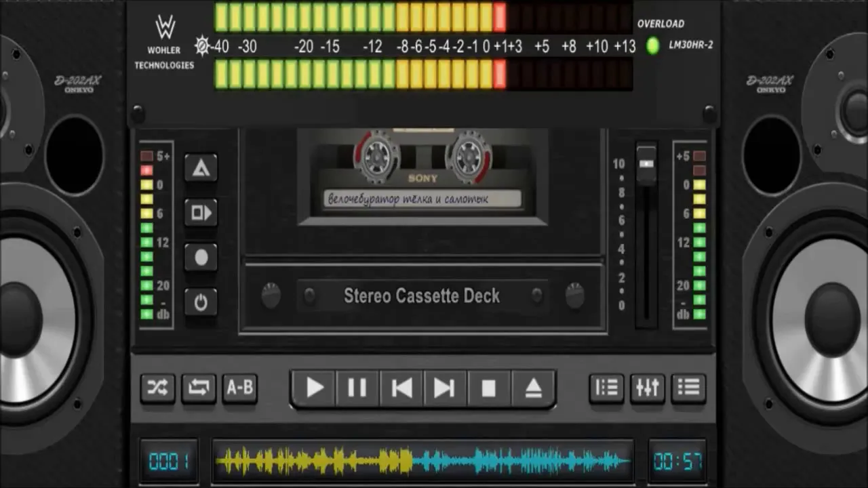
Task: Pause the cassette playback
Action: [357, 388]
